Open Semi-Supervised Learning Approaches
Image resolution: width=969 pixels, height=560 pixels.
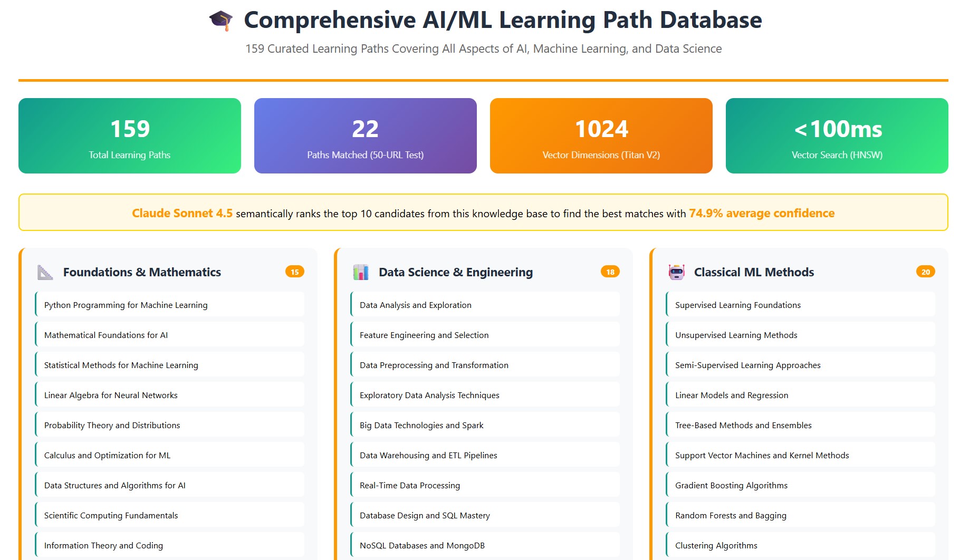click(x=801, y=365)
